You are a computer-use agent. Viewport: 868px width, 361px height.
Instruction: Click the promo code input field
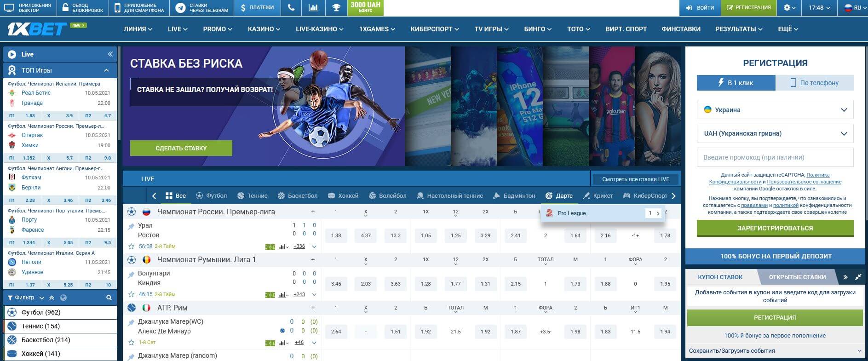(x=775, y=157)
